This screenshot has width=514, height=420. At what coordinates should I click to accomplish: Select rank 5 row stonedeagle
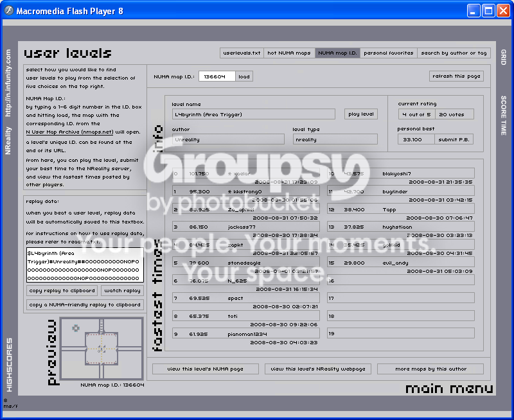[x=246, y=263]
